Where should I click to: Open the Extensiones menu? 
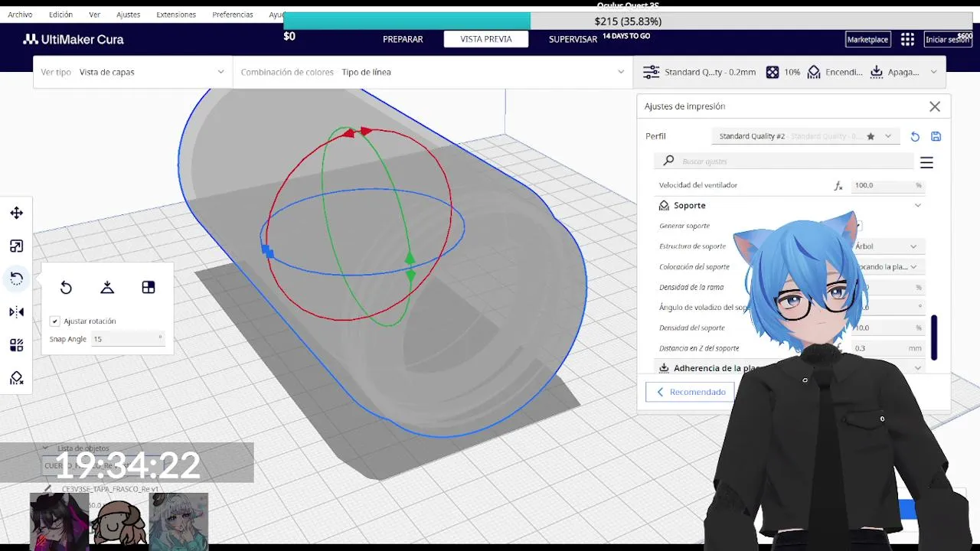[x=176, y=15]
